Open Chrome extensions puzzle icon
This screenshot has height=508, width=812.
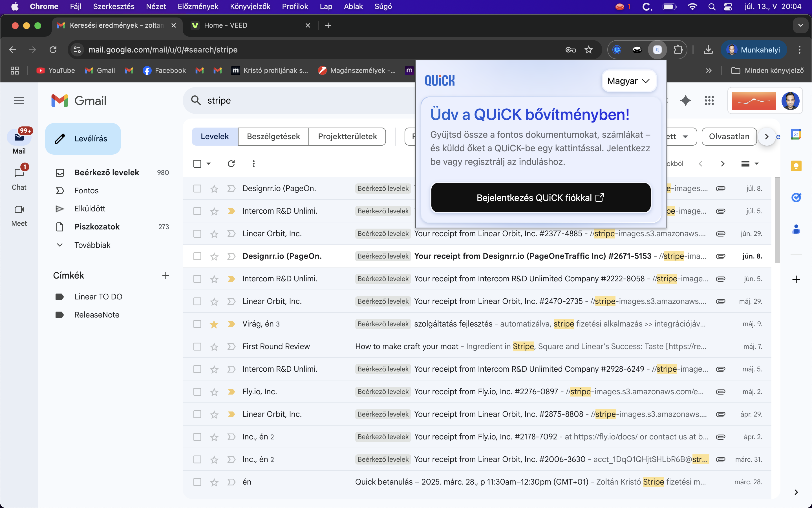[678, 50]
